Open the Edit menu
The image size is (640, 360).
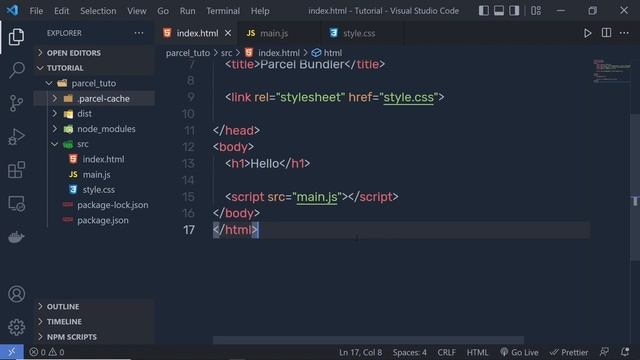[62, 11]
